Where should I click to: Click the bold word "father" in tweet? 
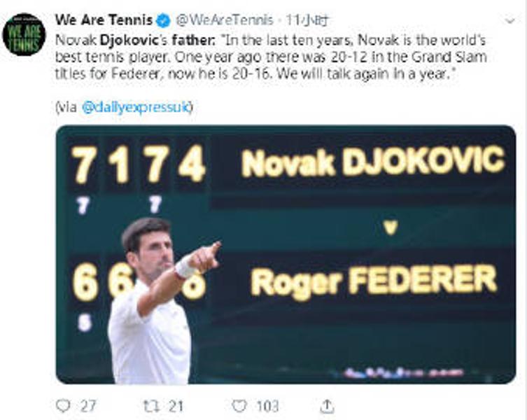click(187, 40)
